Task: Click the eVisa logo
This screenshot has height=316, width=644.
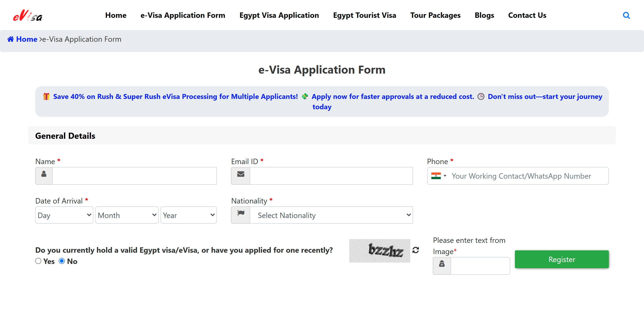Action: (28, 15)
